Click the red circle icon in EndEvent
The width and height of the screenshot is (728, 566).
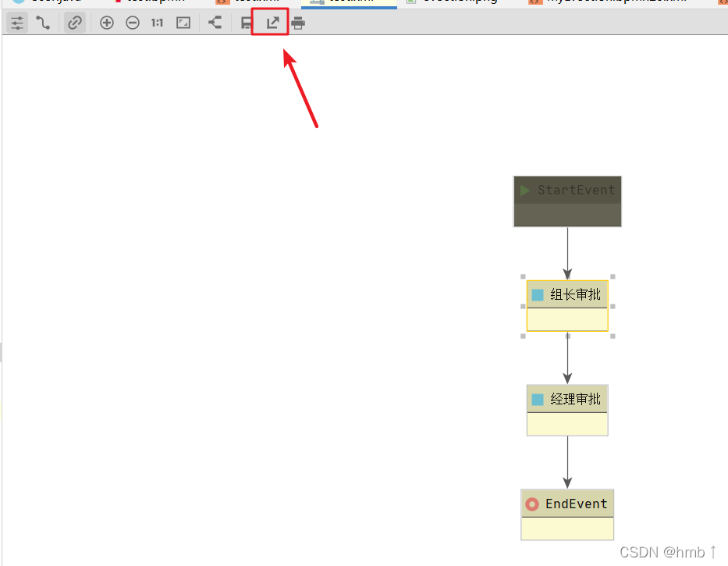[x=532, y=504]
